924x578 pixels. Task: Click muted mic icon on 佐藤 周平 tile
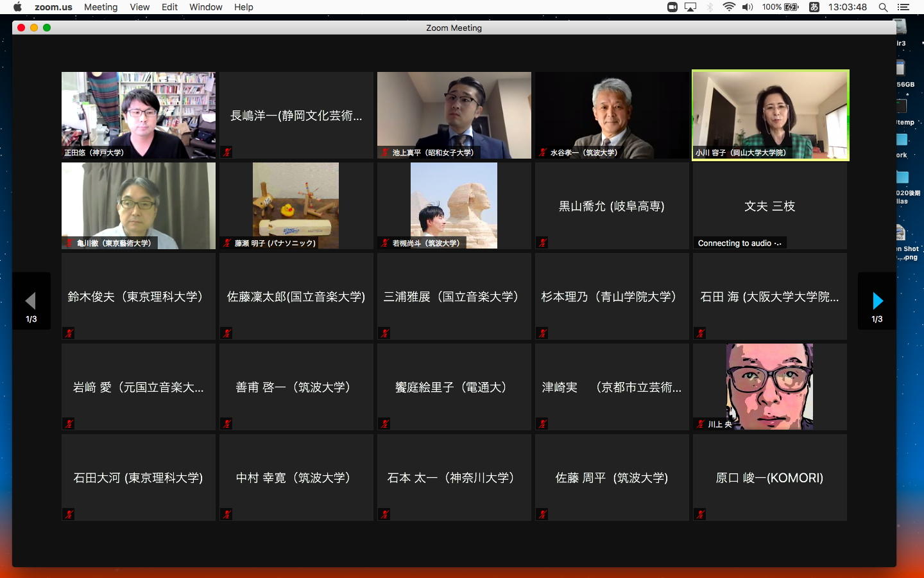542,514
